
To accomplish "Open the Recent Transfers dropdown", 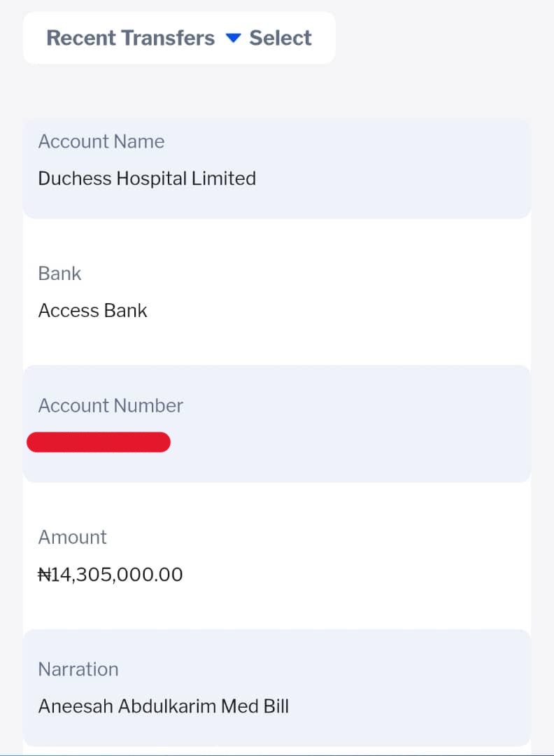I will 179,38.
